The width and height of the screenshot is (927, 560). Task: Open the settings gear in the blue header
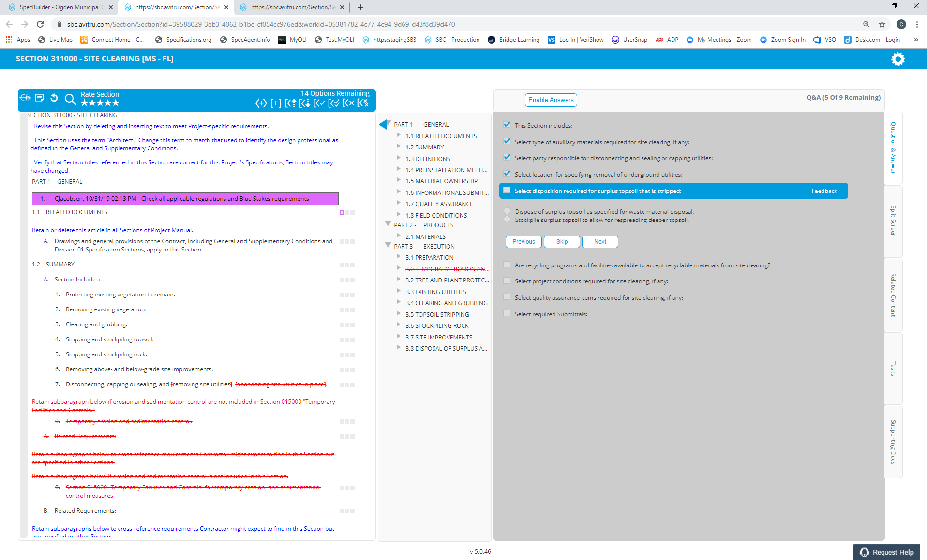[x=898, y=59]
